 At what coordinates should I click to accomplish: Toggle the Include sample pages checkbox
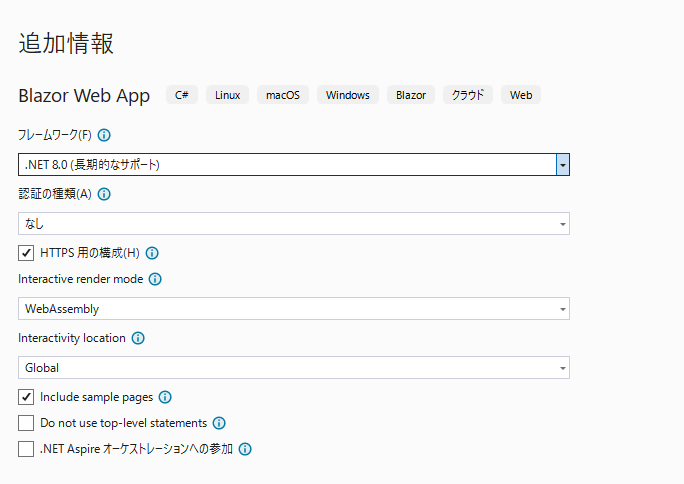pyautogui.click(x=26, y=397)
